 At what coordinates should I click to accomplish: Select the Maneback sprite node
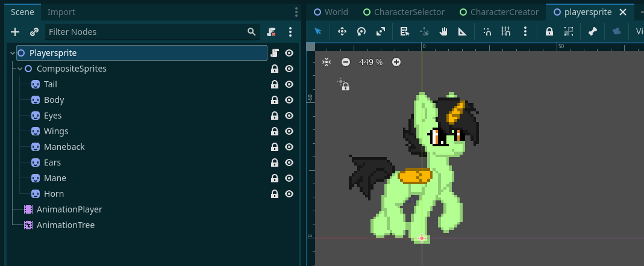pyautogui.click(x=64, y=147)
